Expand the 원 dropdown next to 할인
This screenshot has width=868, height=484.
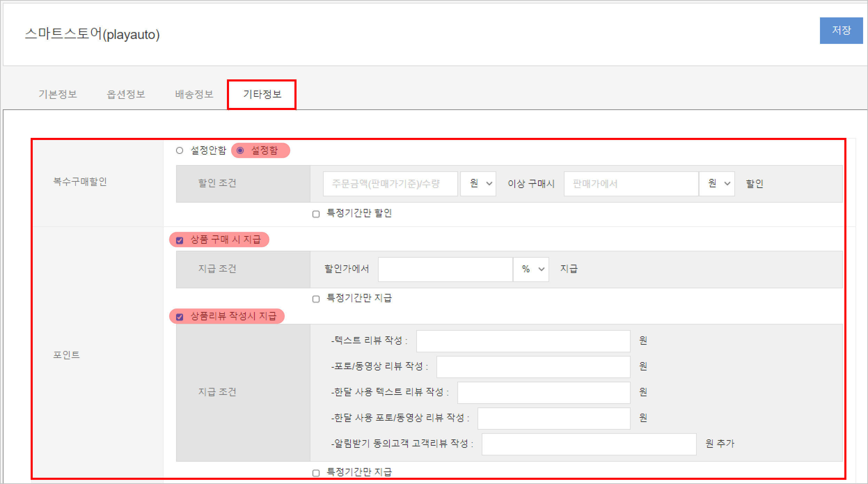point(717,184)
